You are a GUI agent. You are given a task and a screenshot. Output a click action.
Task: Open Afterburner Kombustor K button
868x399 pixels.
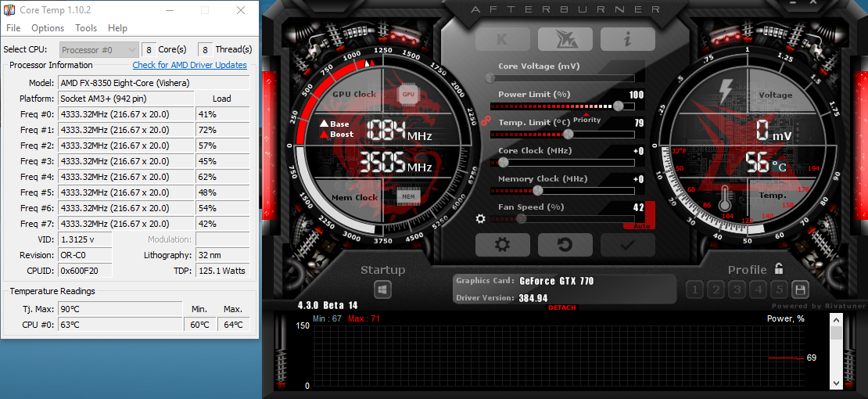pyautogui.click(x=503, y=39)
